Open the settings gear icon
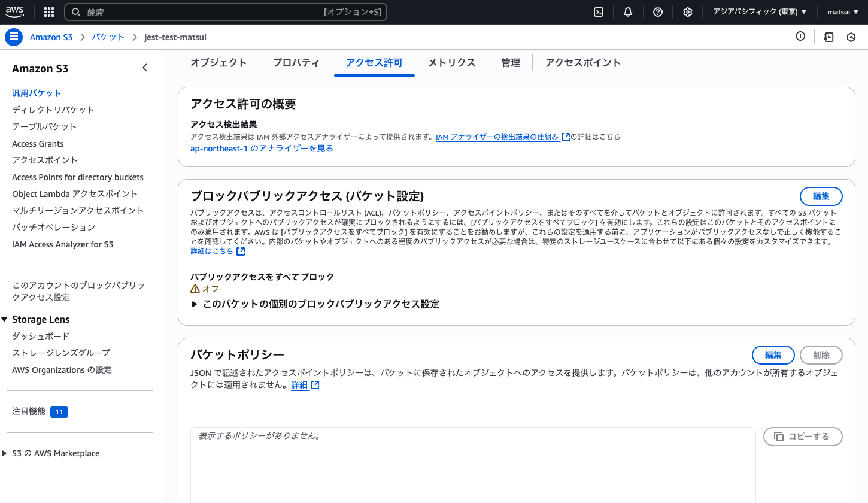 pos(687,11)
